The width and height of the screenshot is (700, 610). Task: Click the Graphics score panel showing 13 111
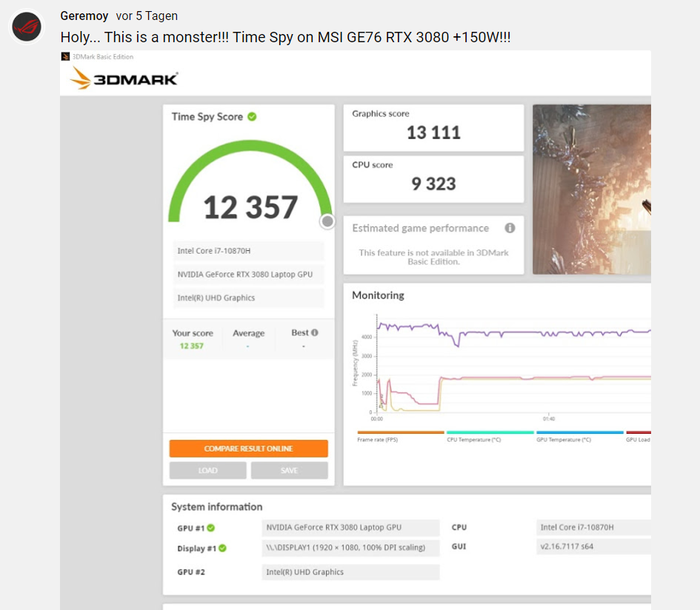pos(433,127)
